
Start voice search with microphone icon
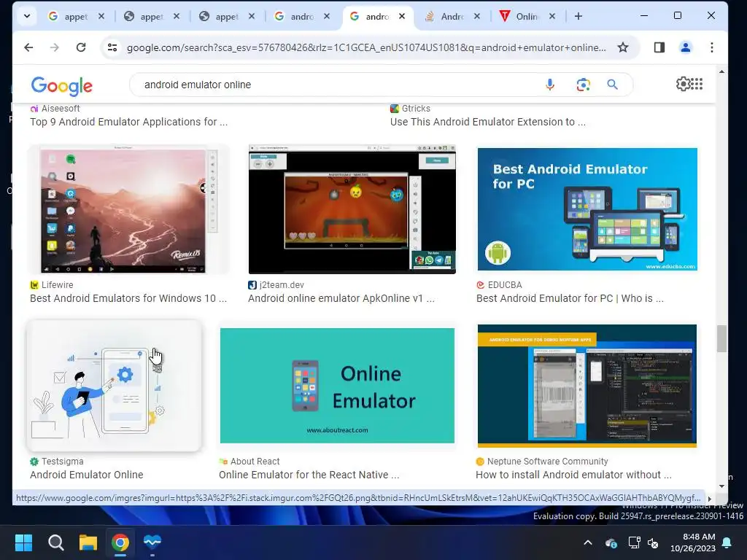tap(550, 85)
